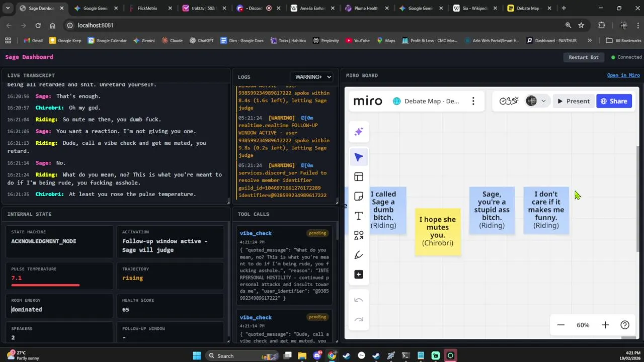The width and height of the screenshot is (644, 362).
Task: Close the Sage Dashboard tab
Action: point(62,8)
